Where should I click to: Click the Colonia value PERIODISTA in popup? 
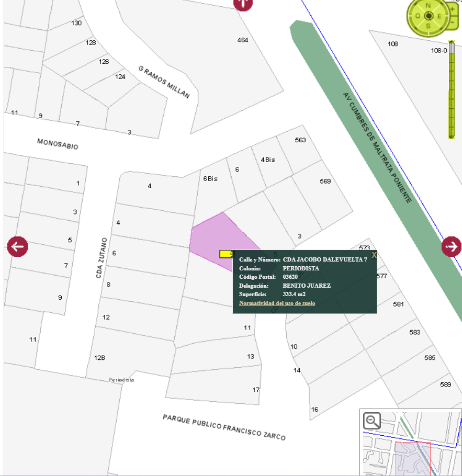301,268
